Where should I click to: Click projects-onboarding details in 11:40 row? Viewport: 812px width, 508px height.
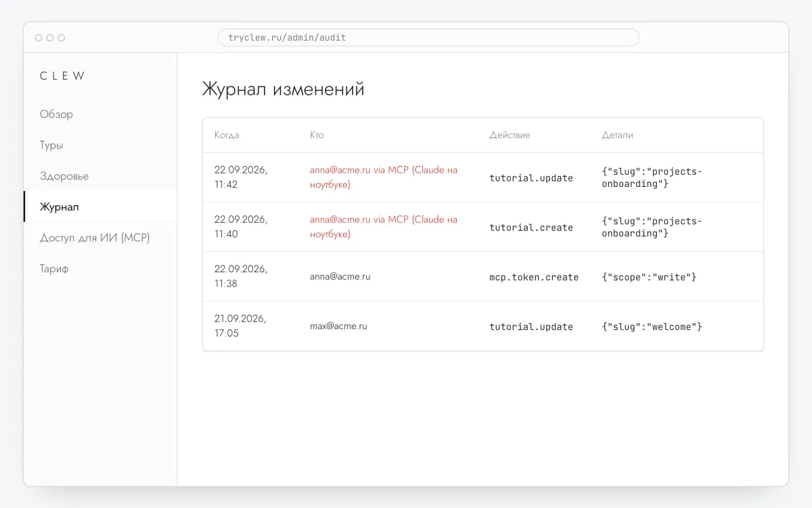(652, 227)
